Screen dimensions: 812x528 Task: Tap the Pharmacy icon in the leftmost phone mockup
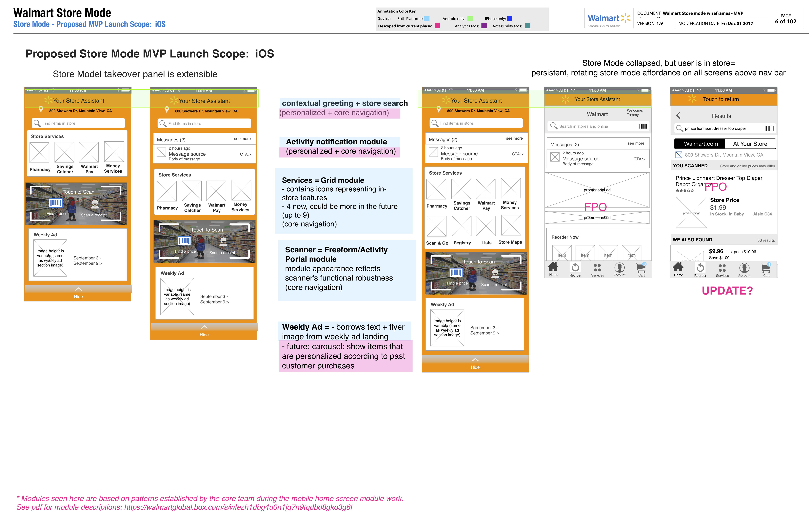(x=39, y=152)
